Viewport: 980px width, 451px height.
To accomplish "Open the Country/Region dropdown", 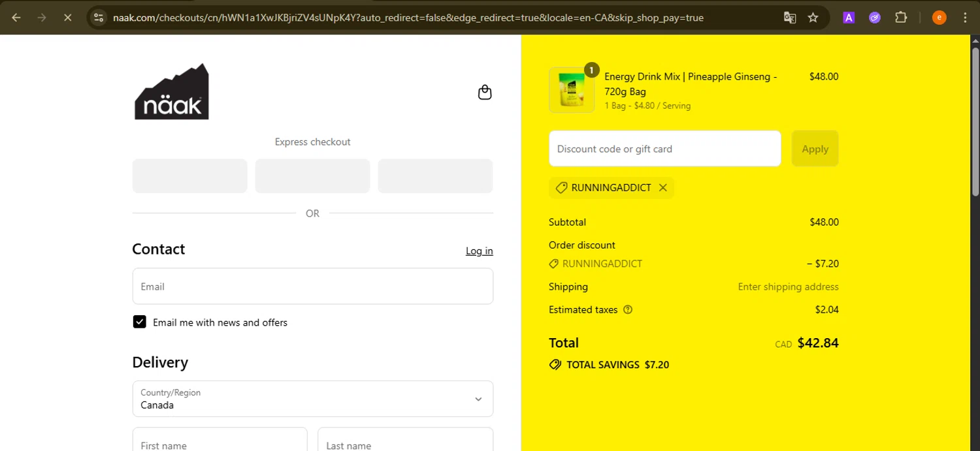I will click(x=313, y=399).
